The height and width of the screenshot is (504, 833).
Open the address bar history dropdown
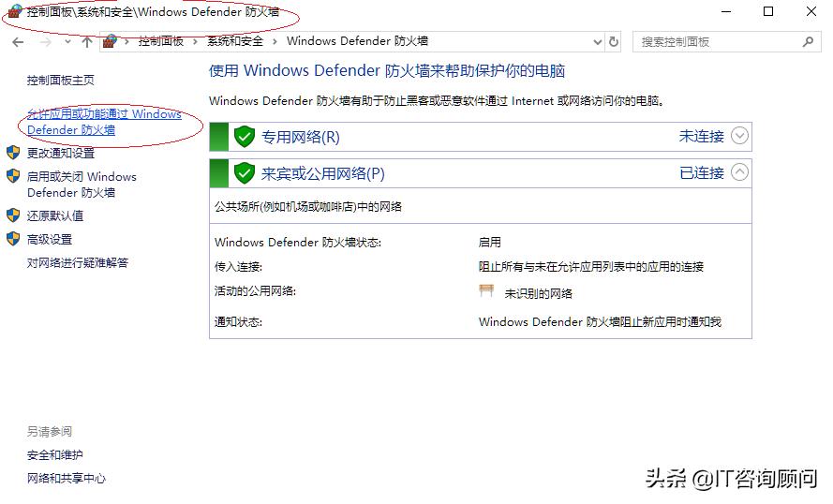coord(598,42)
